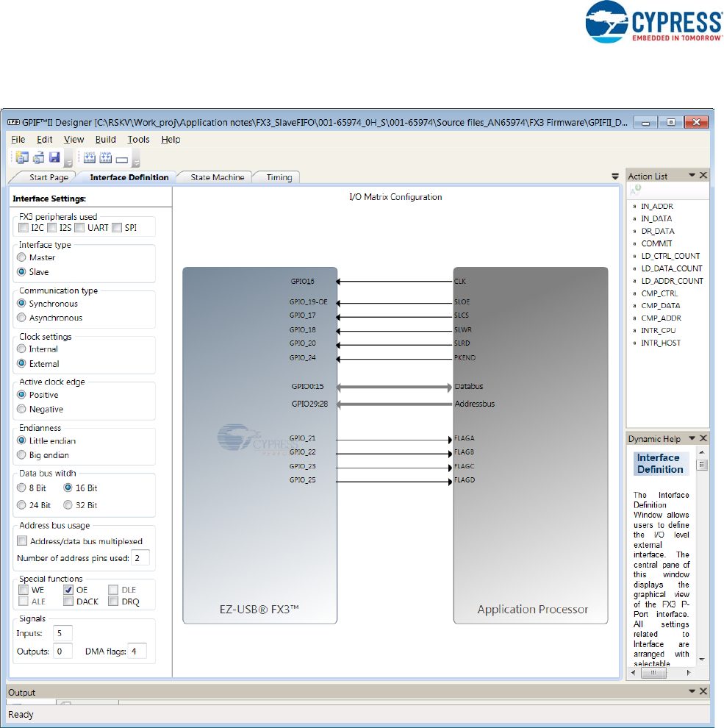Switch to the Timing tab
Viewport: 724px width, 728px height.
(x=279, y=177)
